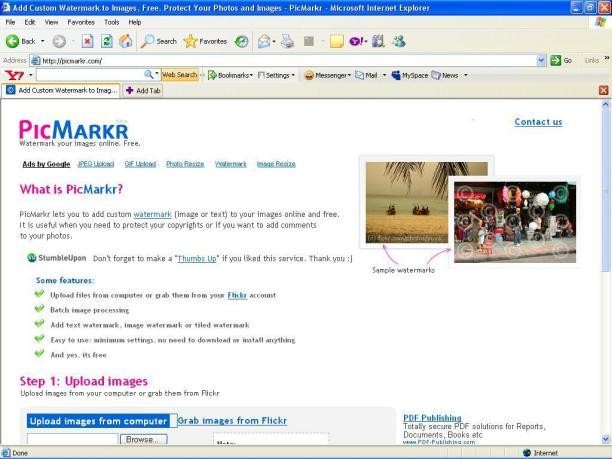Click the vertical scrollbar thumb
Screen dimensions: 612x459
(x=606, y=191)
